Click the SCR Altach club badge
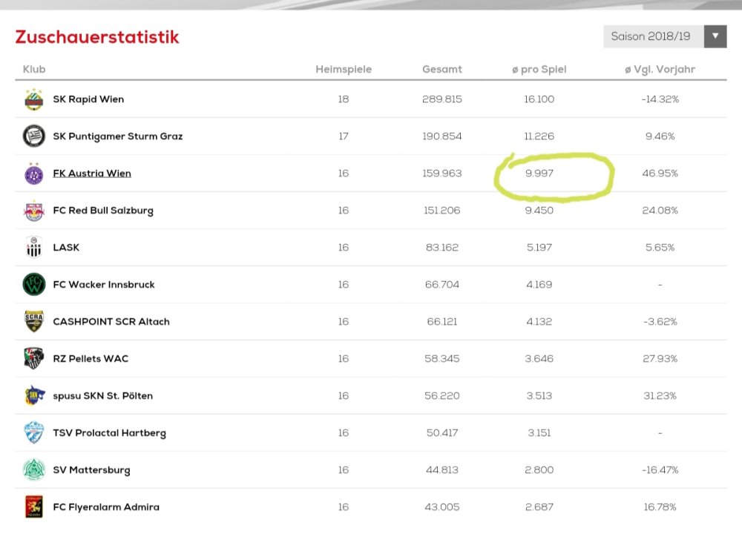 tap(34, 321)
